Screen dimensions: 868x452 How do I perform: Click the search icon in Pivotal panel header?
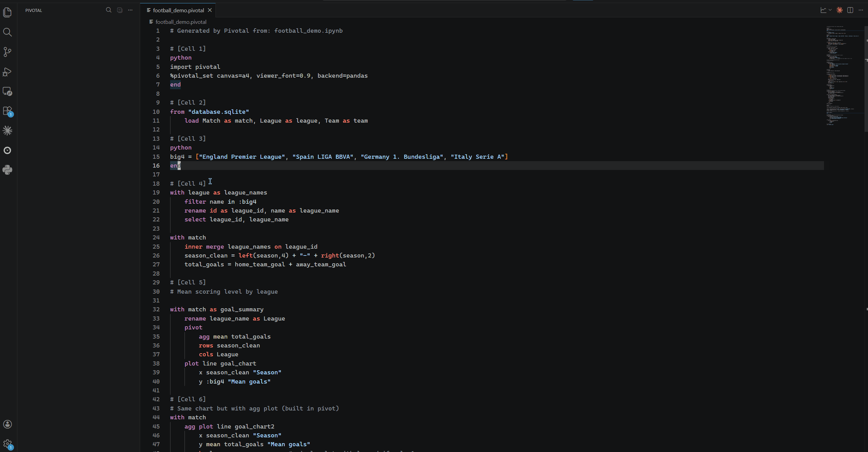109,10
